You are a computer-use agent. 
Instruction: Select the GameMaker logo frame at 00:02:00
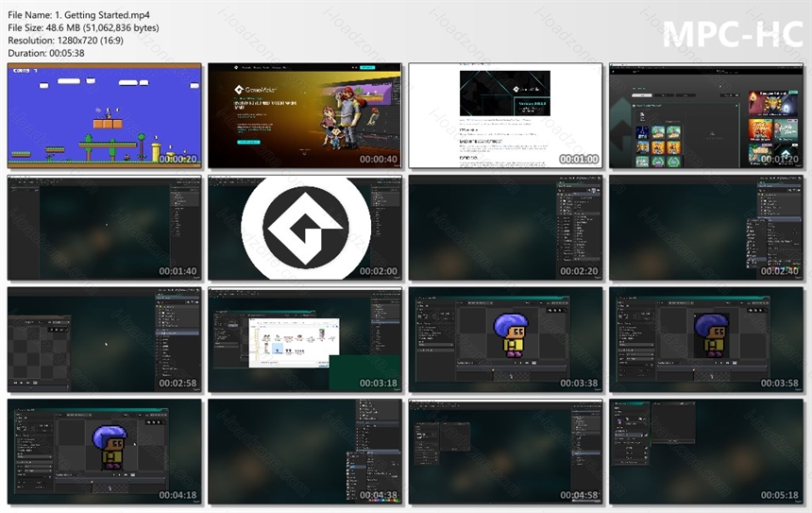[x=305, y=228]
